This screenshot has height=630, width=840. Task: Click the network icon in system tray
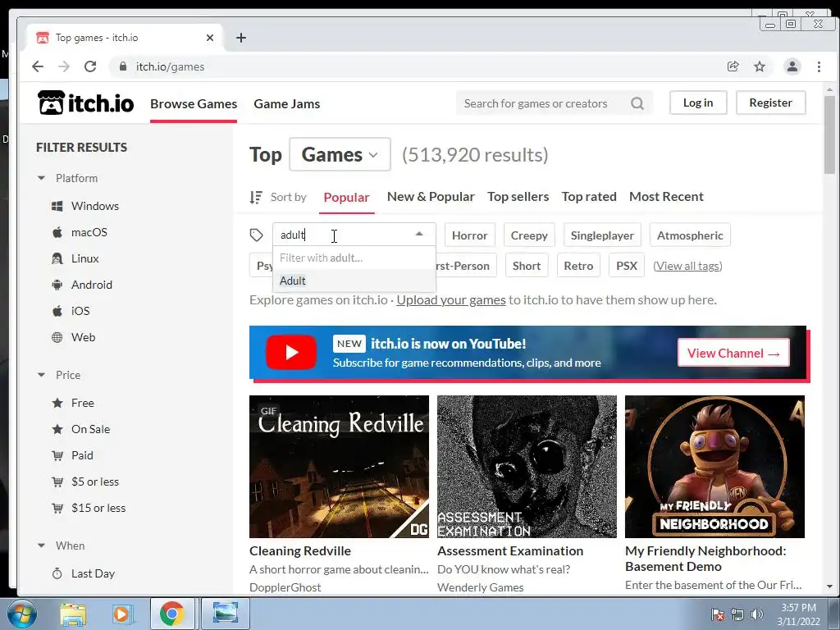pos(737,614)
